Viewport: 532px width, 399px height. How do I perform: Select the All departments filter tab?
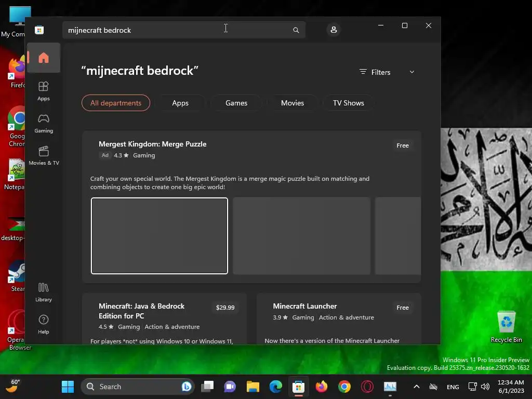tap(116, 103)
